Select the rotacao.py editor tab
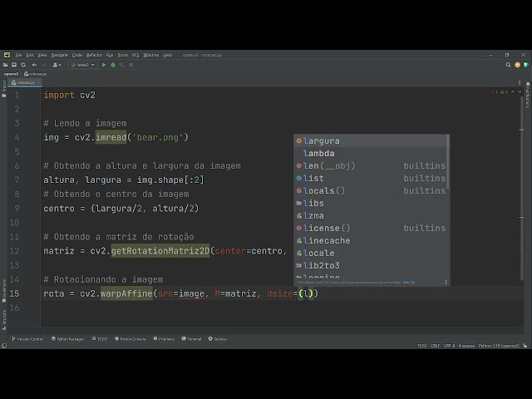Viewport: 532px width, 399px height. coord(23,82)
